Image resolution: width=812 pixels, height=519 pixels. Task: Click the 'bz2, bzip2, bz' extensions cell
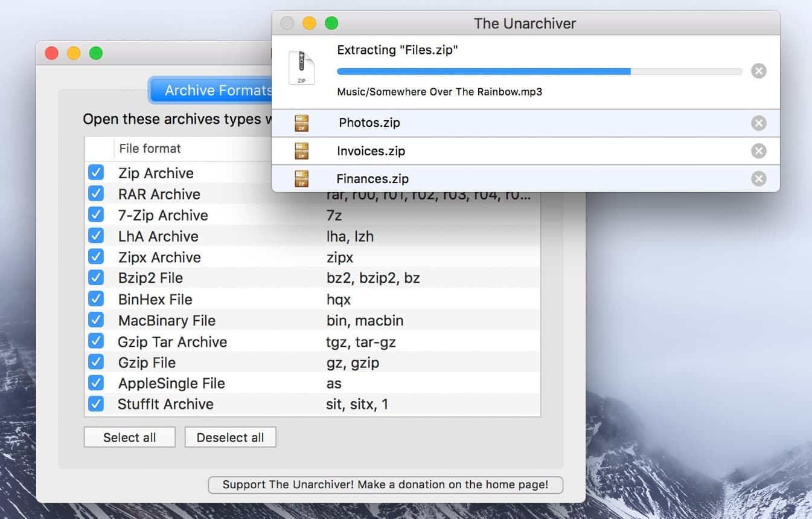(372, 278)
